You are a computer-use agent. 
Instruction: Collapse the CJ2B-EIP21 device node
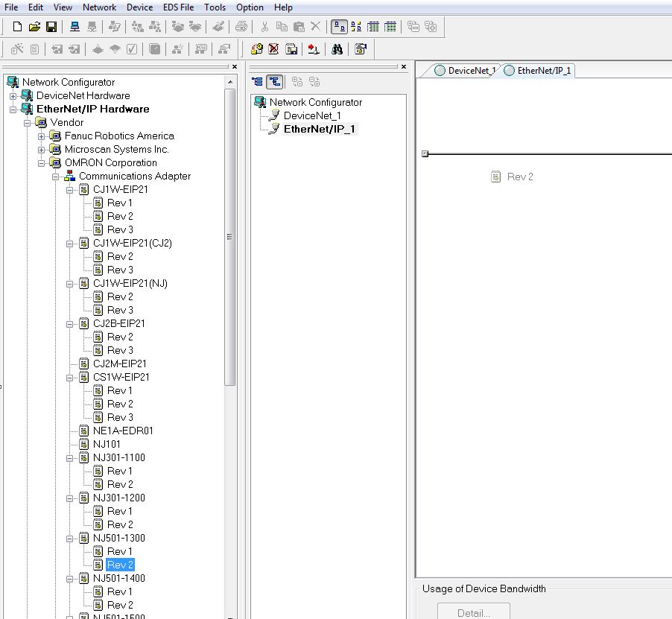pyautogui.click(x=69, y=324)
